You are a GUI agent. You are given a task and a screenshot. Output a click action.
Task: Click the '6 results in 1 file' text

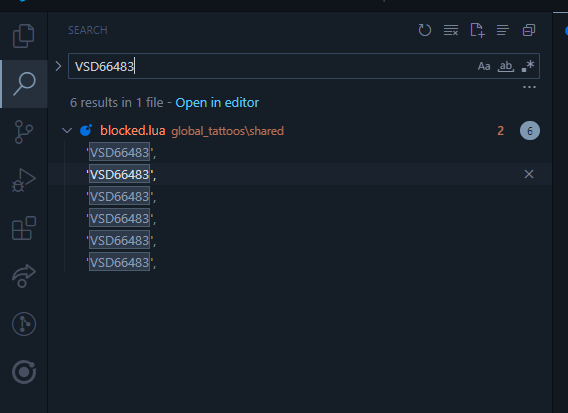point(117,103)
